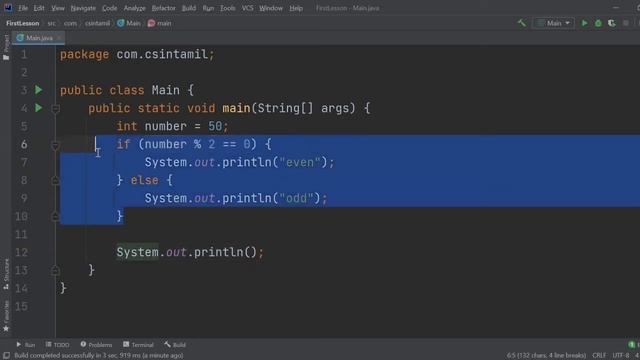Click line number 5 in the gutter
Screen dimensions: 640x360
24,126
